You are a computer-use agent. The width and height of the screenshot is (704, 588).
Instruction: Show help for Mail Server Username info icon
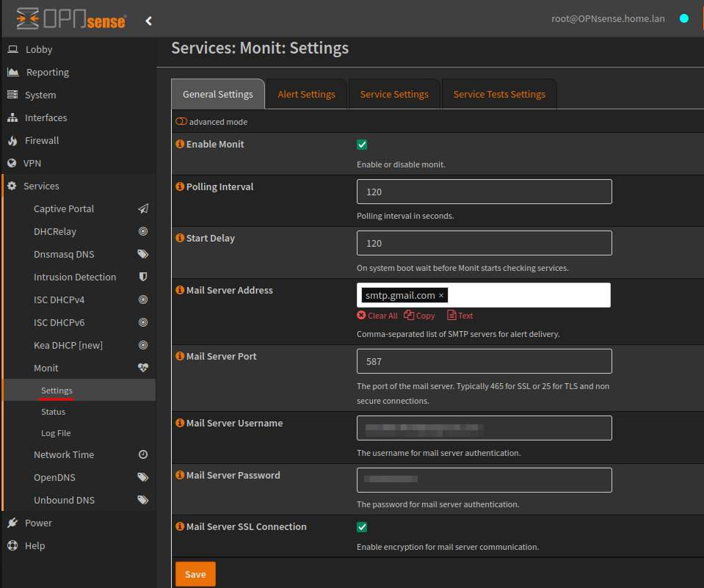tap(180, 424)
